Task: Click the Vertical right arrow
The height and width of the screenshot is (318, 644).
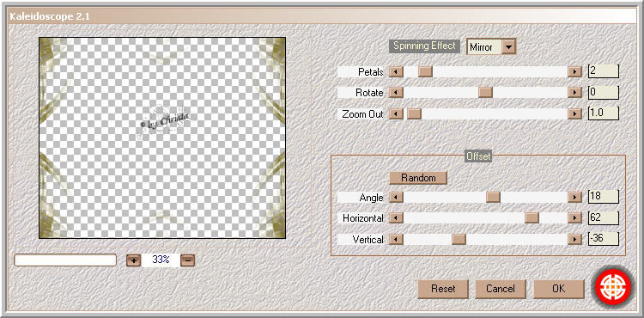Action: tap(574, 239)
